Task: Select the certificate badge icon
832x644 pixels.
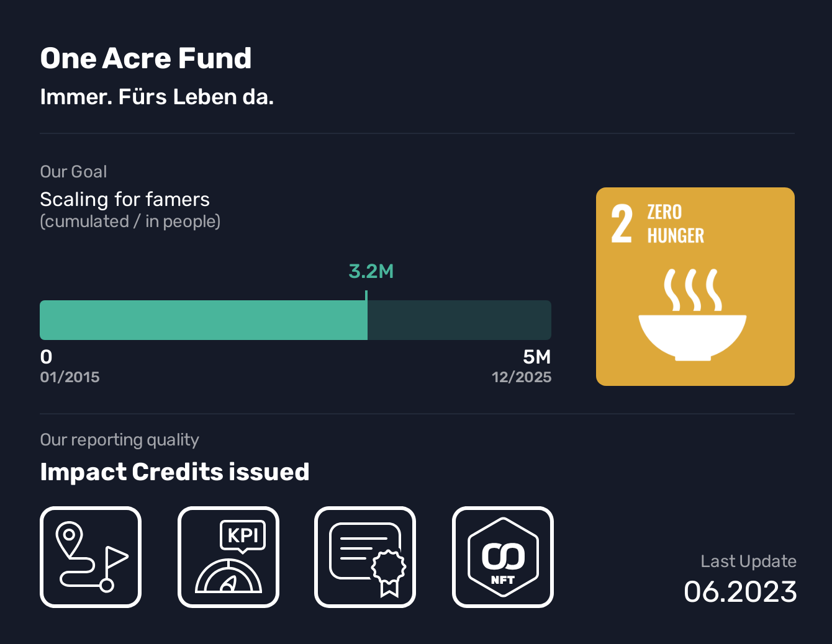Action: pyautogui.click(x=365, y=557)
